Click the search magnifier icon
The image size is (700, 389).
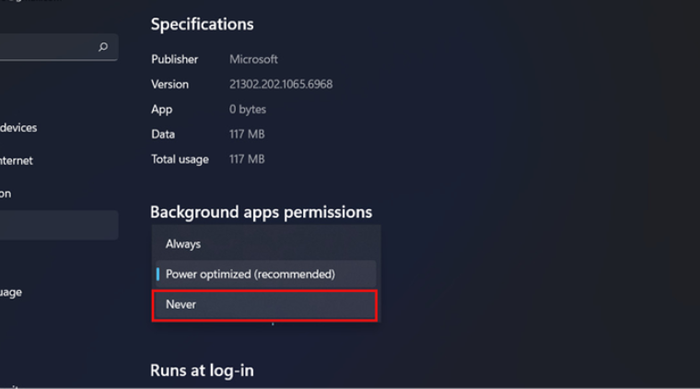coord(103,47)
